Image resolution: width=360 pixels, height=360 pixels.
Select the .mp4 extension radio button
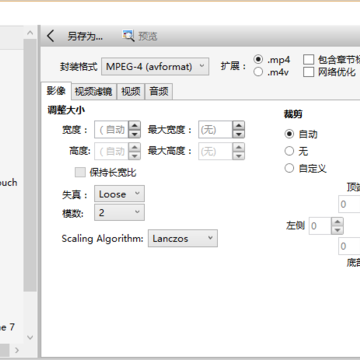tap(258, 60)
